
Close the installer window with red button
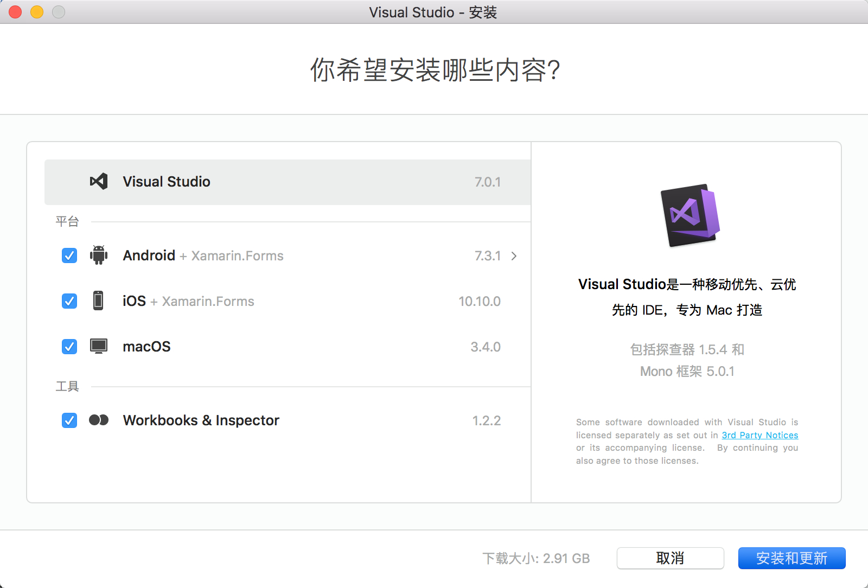click(x=15, y=12)
